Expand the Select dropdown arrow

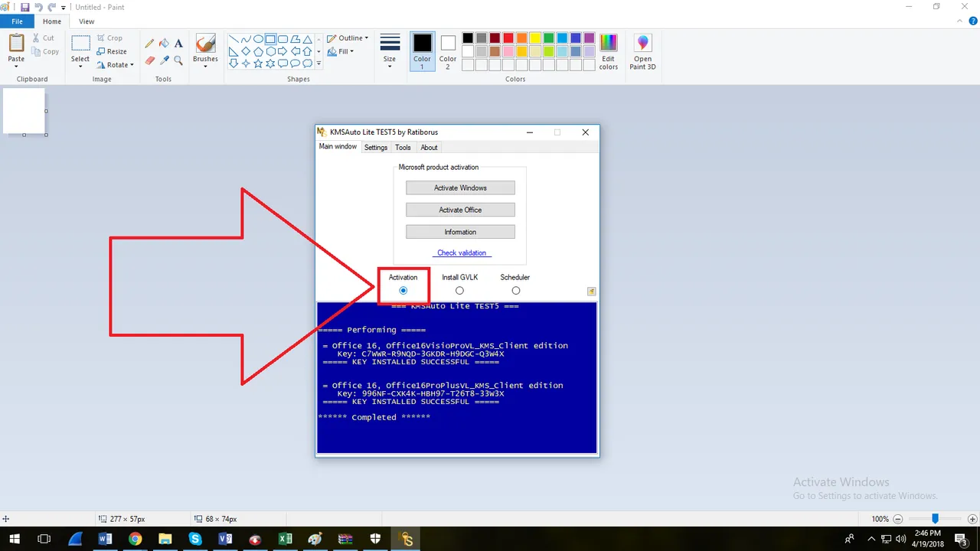(x=80, y=66)
